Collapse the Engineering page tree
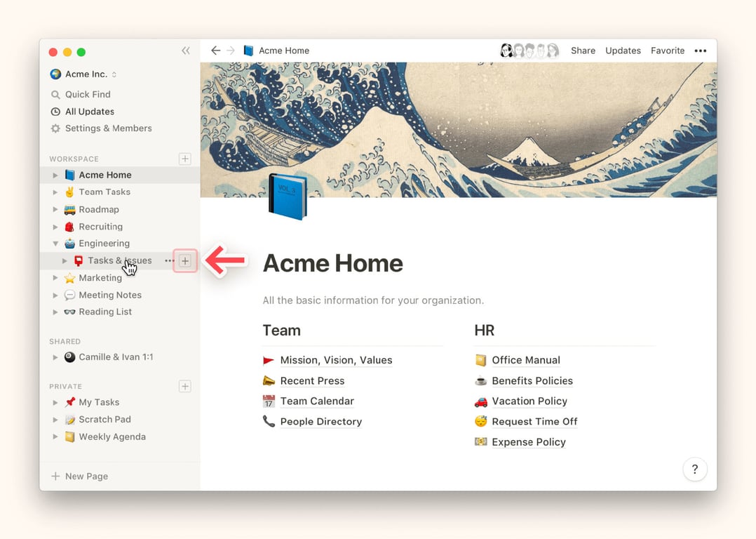 (55, 244)
